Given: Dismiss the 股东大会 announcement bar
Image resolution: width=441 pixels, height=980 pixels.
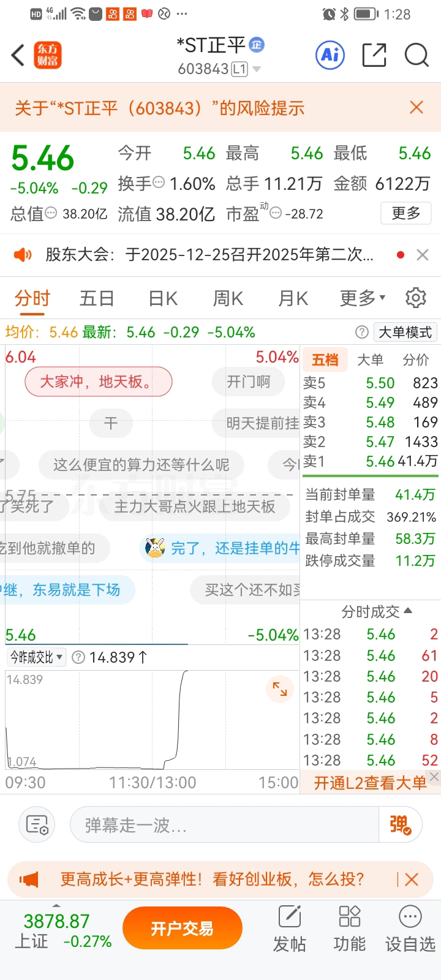Looking at the screenshot, I should (x=423, y=255).
